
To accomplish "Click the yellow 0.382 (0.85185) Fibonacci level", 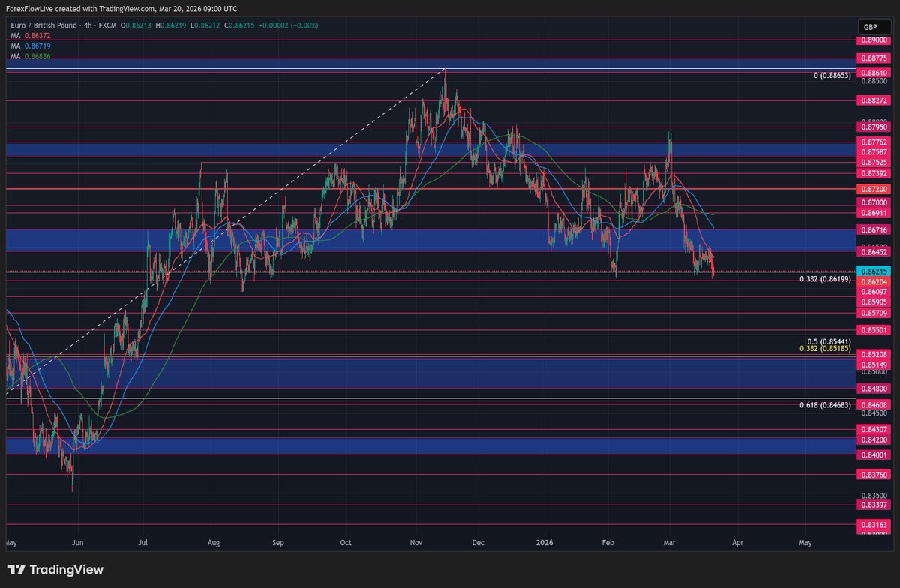I will pyautogui.click(x=825, y=349).
